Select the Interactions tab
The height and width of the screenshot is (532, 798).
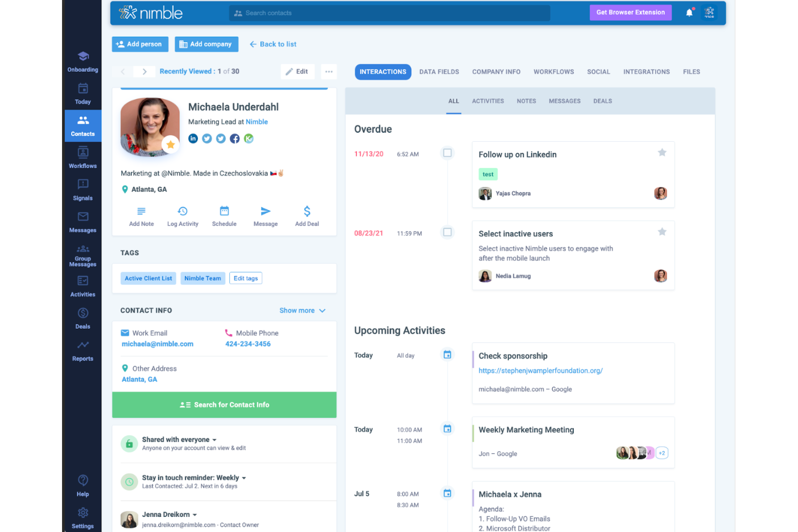click(383, 72)
